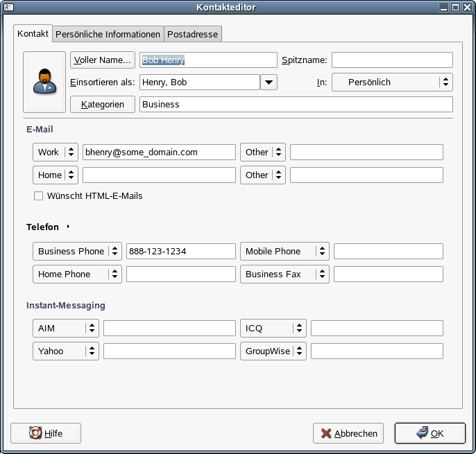The image size is (476, 454).
Task: Open the Business Fax type dropdown
Action: click(x=284, y=274)
